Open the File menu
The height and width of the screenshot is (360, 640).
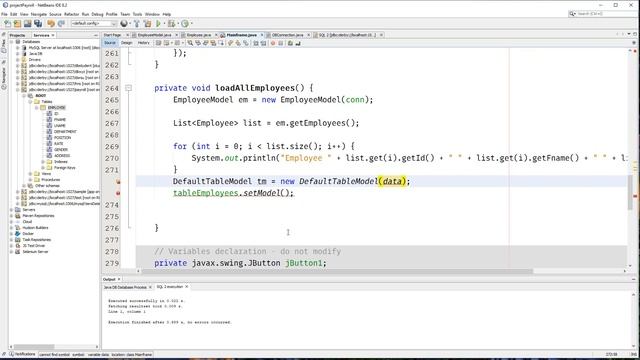point(4,14)
